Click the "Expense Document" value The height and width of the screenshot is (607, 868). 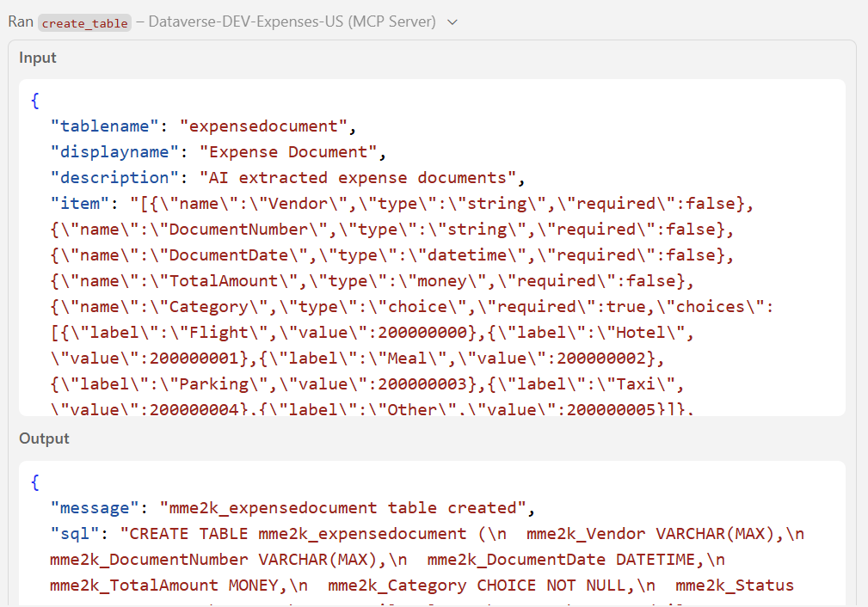point(288,152)
